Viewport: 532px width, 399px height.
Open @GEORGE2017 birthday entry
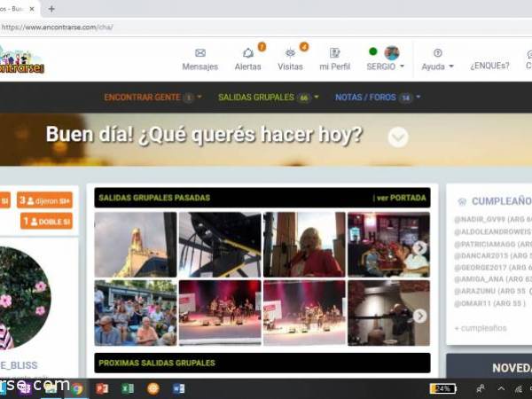point(493,268)
